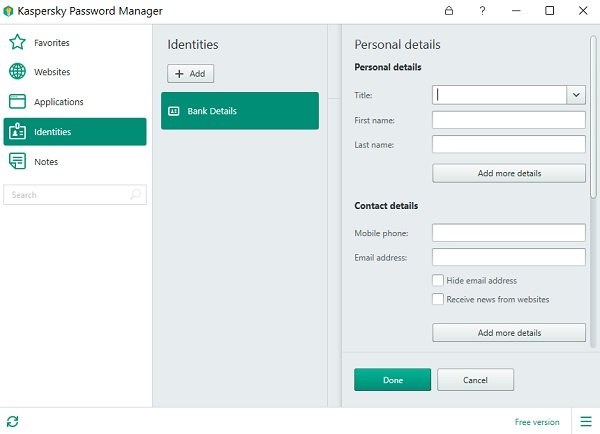Click the Websites globe icon
This screenshot has height=434, width=600.
point(17,72)
